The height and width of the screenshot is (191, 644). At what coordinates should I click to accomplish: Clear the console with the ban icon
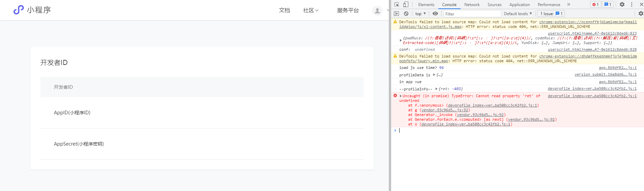pos(406,13)
